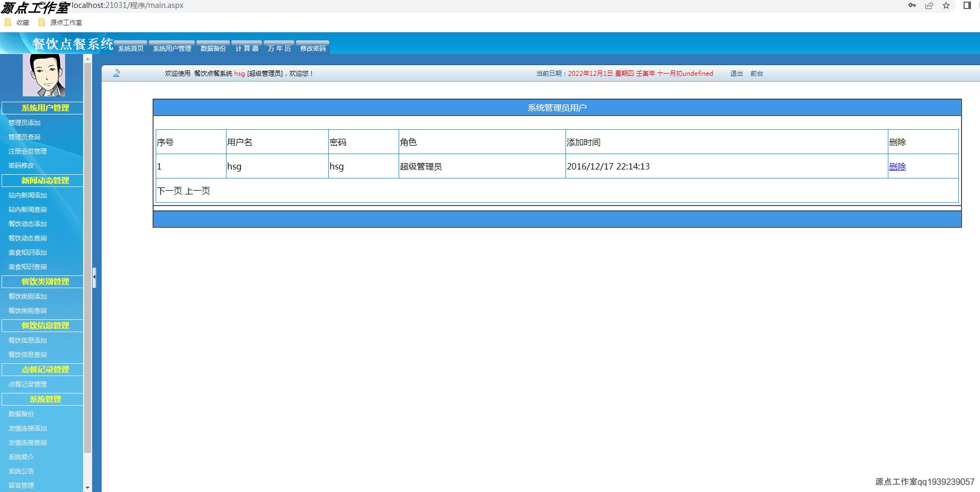Switch to the 计算器 tab
980x492 pixels.
tap(247, 47)
